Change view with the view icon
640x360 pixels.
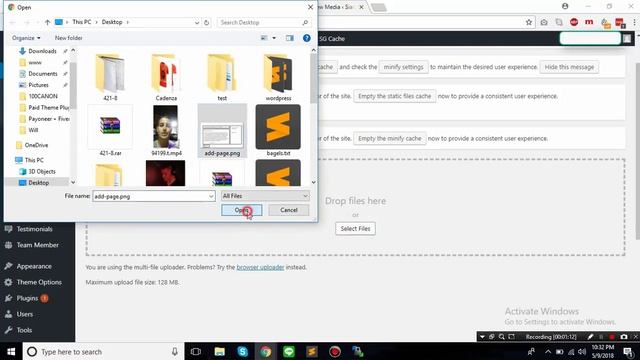coord(264,38)
